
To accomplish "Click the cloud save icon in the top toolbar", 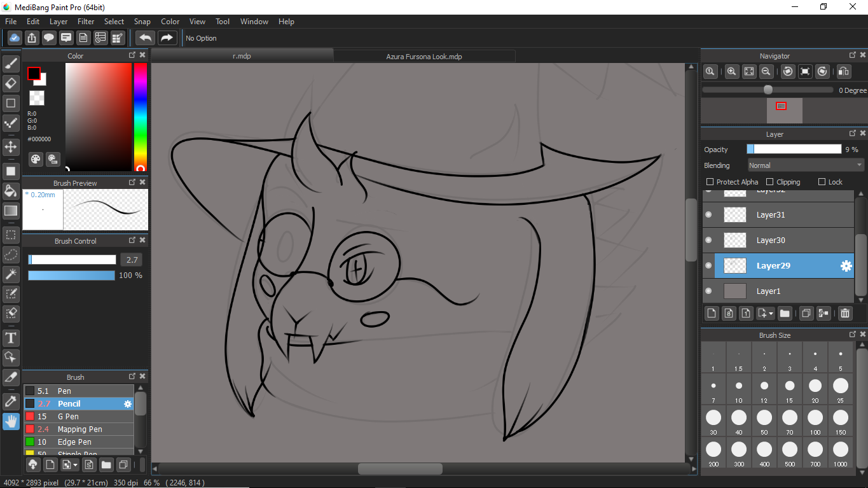I will [x=15, y=38].
